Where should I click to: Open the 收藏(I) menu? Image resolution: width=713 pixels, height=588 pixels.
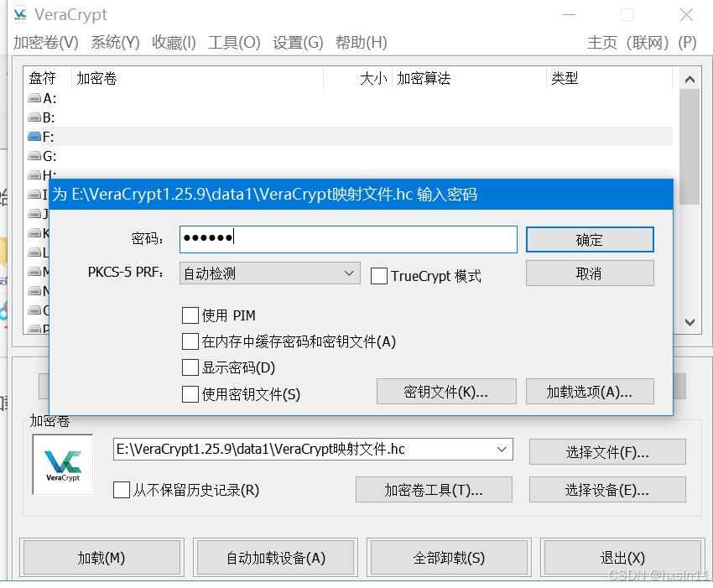(x=174, y=43)
